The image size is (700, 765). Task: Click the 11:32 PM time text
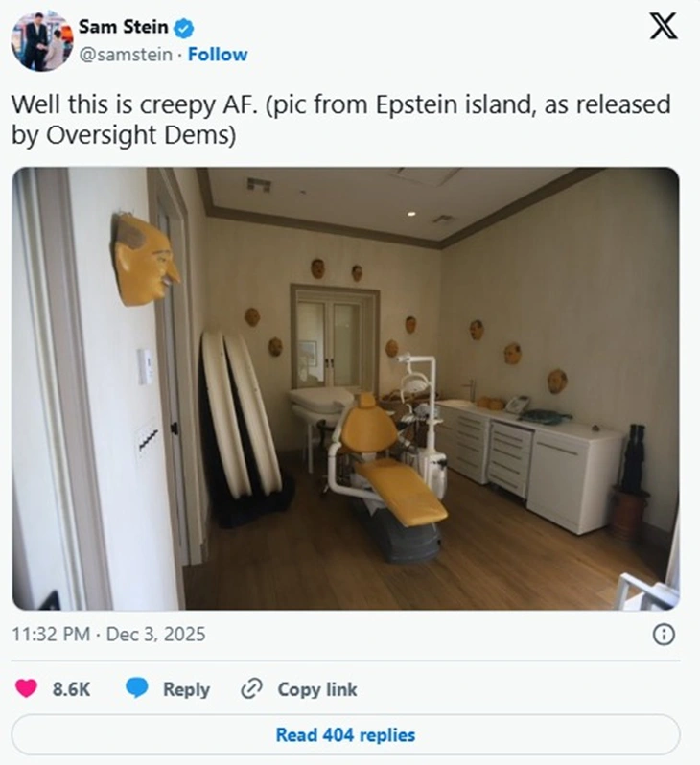click(51, 635)
